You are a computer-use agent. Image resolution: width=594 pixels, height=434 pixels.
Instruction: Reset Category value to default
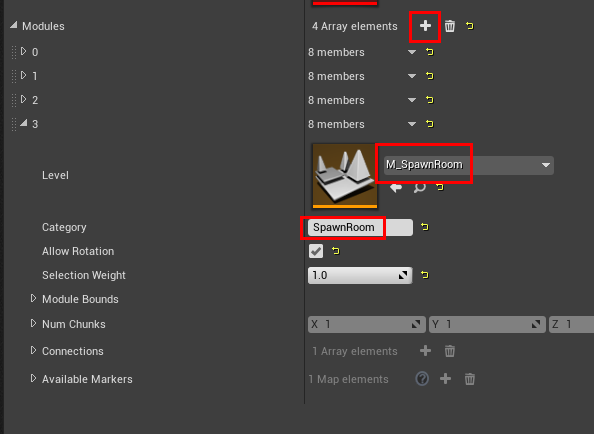425,227
